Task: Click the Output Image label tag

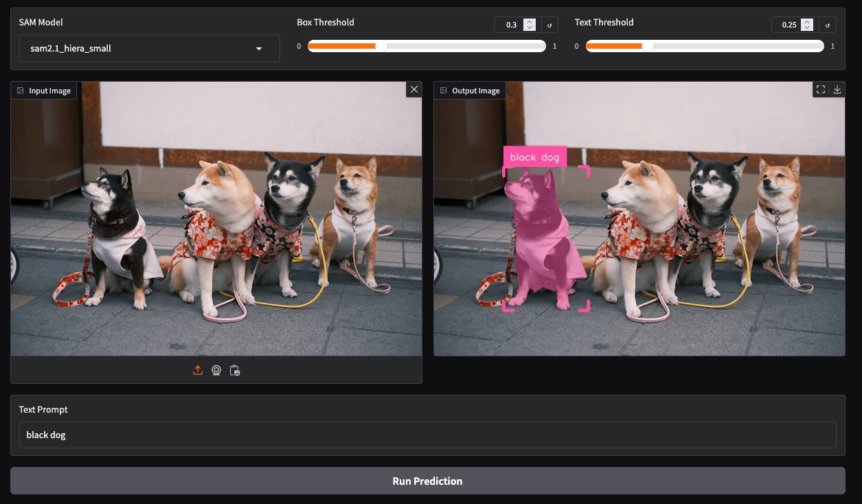Action: tap(470, 91)
